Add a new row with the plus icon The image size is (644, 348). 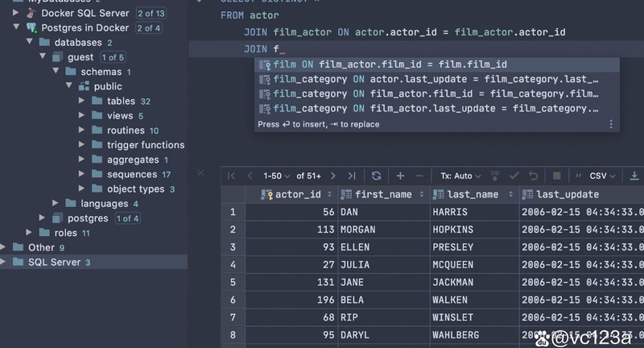[400, 176]
